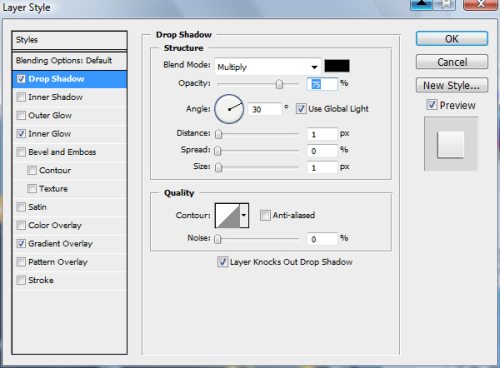The height and width of the screenshot is (368, 500).
Task: Click the angle dial control
Action: [229, 109]
